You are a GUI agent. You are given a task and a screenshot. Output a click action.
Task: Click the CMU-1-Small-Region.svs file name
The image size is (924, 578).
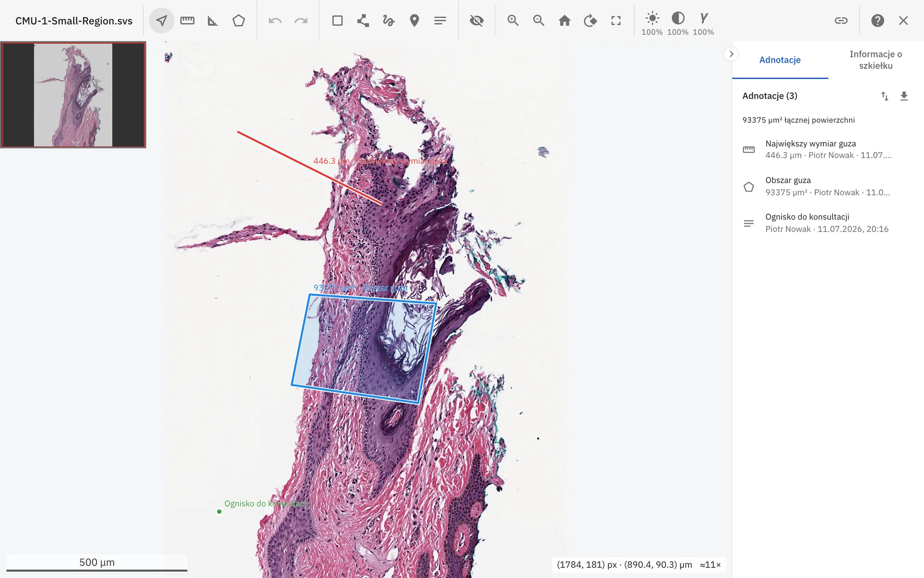[74, 21]
